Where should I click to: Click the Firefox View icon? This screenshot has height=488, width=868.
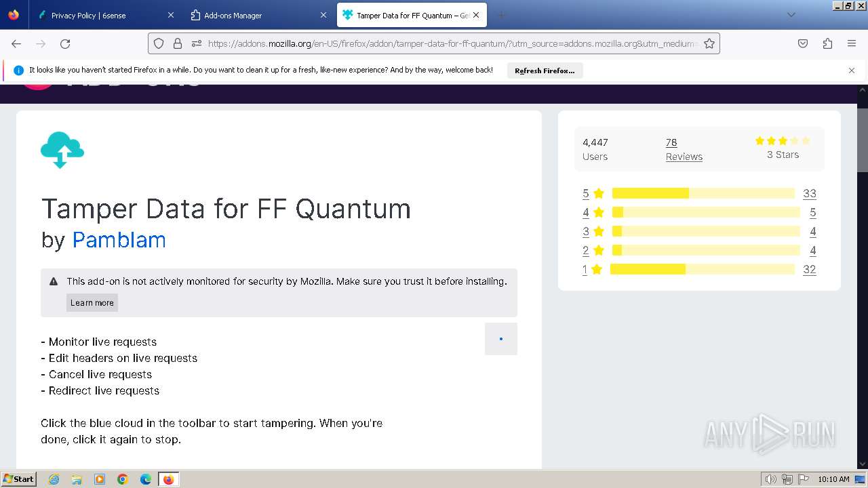tap(14, 15)
